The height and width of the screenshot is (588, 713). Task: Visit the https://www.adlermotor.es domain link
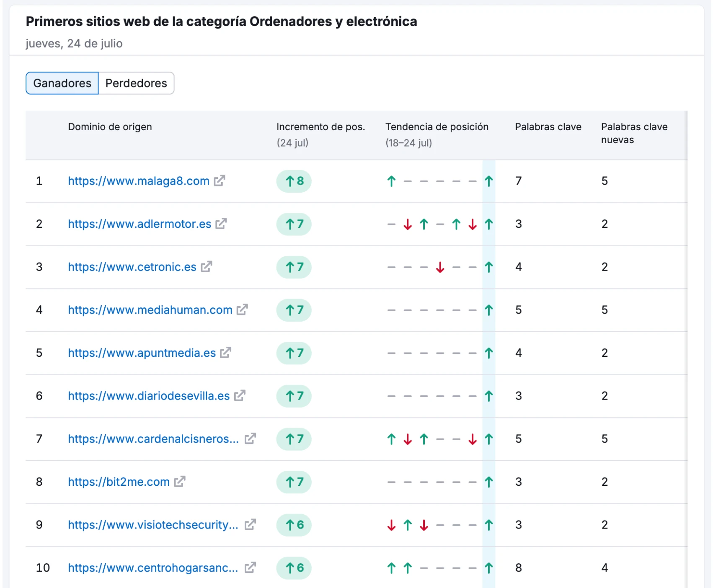(x=139, y=224)
